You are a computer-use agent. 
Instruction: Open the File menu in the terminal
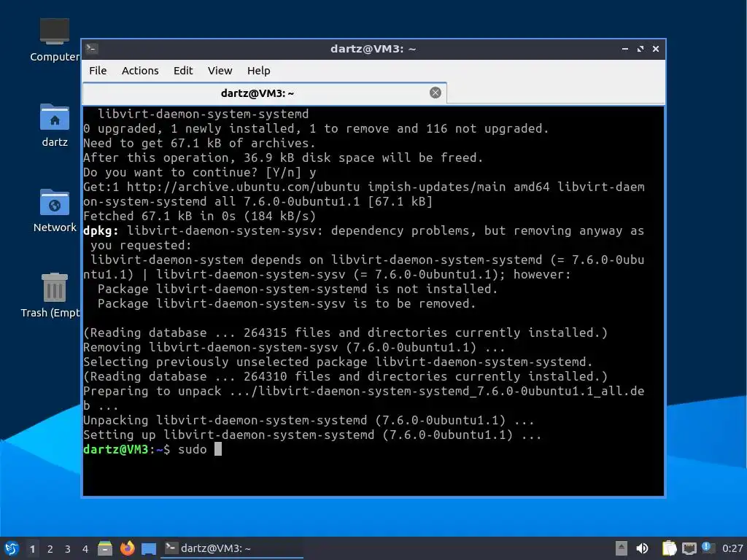[98, 71]
